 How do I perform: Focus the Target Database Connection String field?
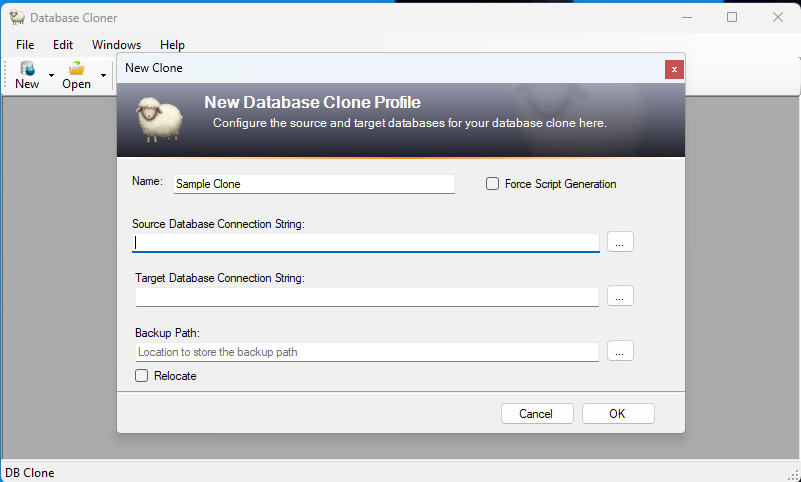coord(367,297)
